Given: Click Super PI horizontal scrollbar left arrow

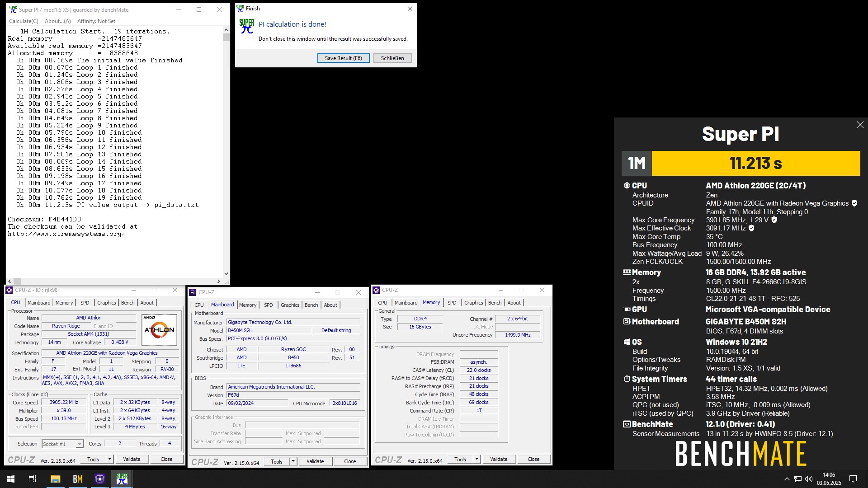Looking at the screenshot, I should (9, 281).
